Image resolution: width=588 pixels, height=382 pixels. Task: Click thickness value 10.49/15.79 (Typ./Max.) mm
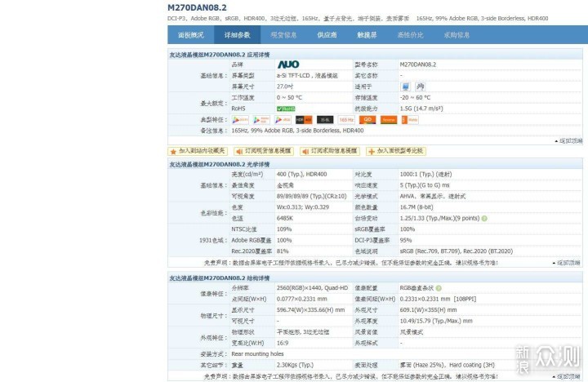436,321
